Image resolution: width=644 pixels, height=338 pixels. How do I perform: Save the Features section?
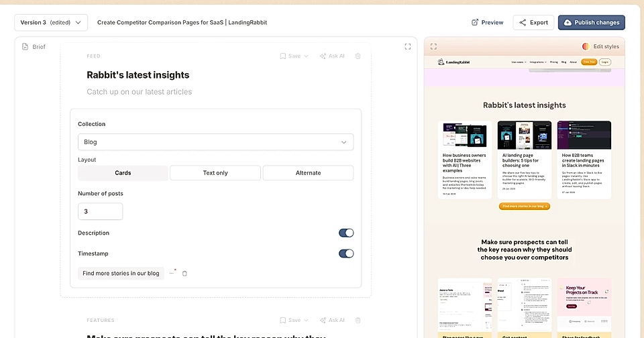pos(290,321)
